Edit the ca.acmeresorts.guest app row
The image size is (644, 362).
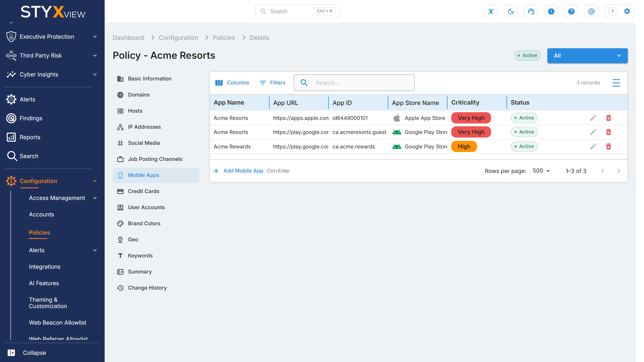[593, 132]
